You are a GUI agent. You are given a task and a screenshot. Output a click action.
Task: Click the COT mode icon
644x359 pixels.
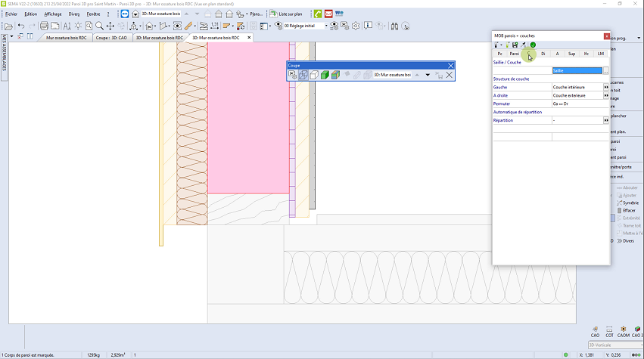[x=609, y=330]
